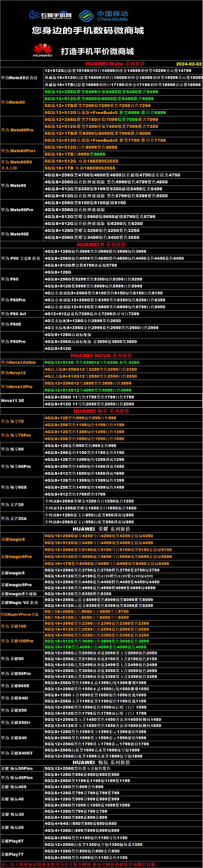Select the "华为 畅享60X" model cell
Image resolution: width=203 pixels, height=868 pixels.
point(22,487)
